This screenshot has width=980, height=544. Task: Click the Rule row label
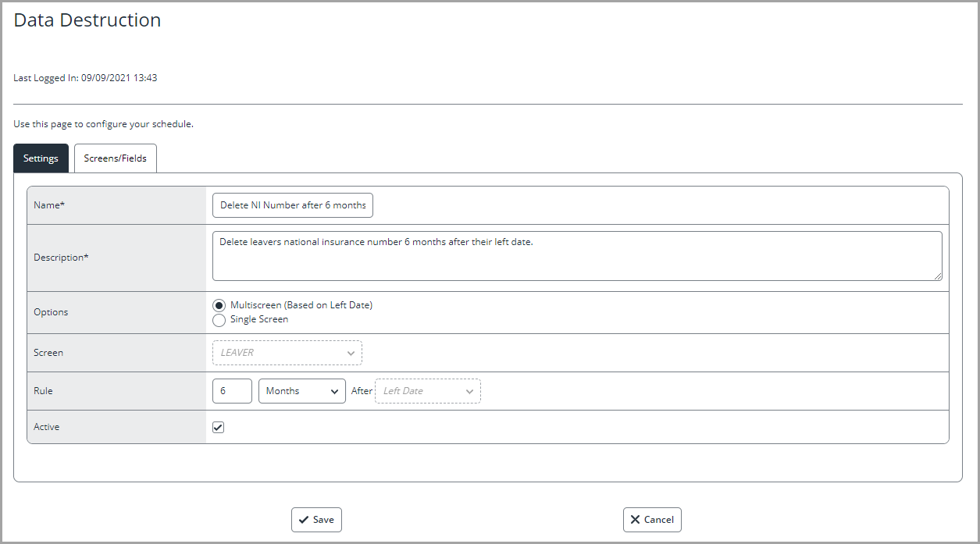click(x=43, y=391)
